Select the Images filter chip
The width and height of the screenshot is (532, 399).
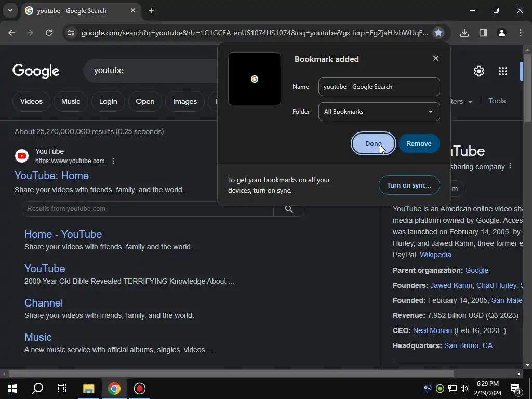tap(185, 101)
